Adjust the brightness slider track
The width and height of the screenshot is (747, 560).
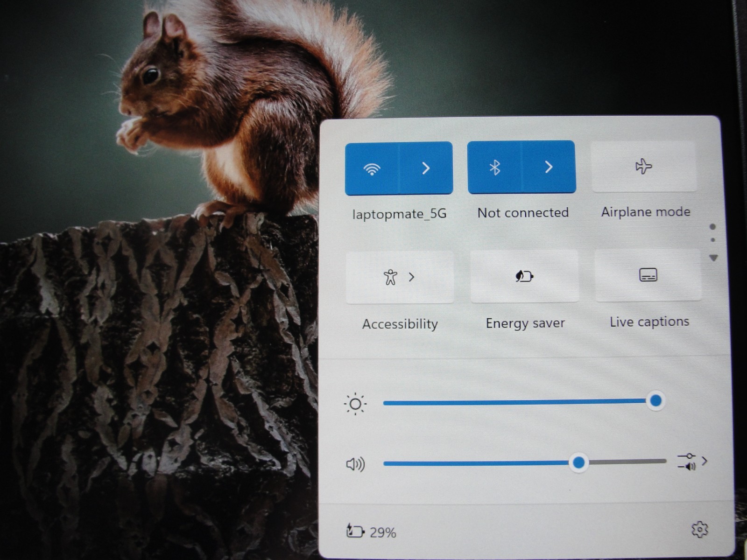tap(523, 402)
